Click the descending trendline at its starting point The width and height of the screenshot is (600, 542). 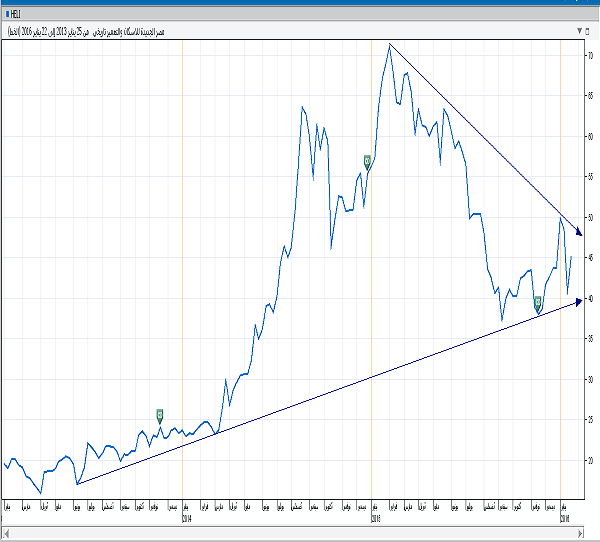(390, 44)
